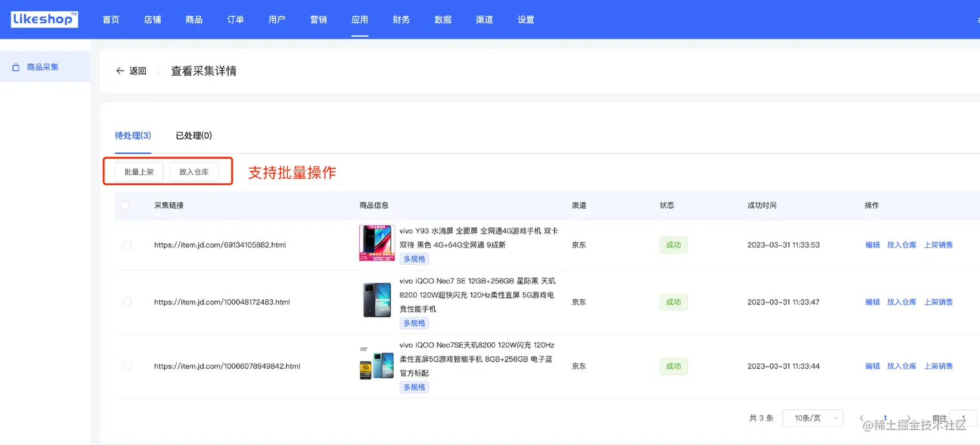
Task: Click the back arrow icon next to 返回
Action: coord(120,71)
